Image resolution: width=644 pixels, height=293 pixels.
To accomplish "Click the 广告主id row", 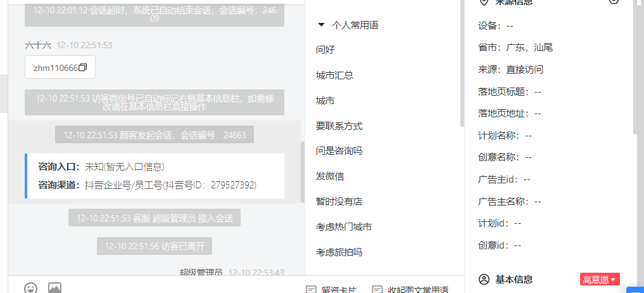I will (504, 179).
